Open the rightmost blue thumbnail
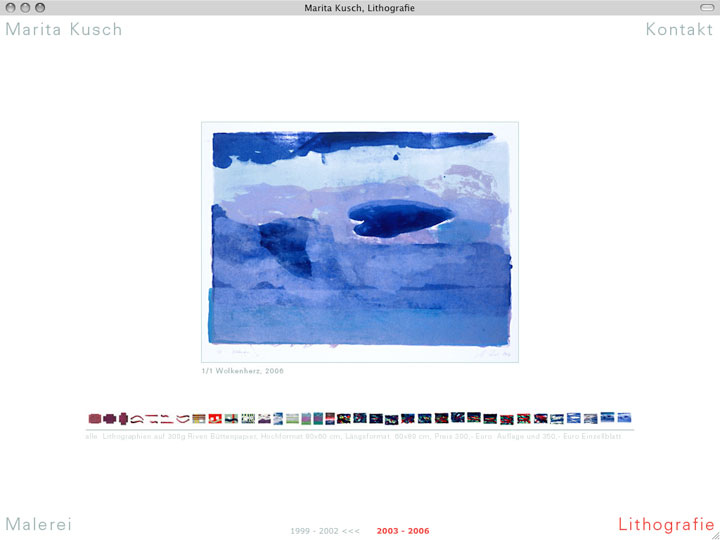The width and height of the screenshot is (720, 540). [624, 418]
